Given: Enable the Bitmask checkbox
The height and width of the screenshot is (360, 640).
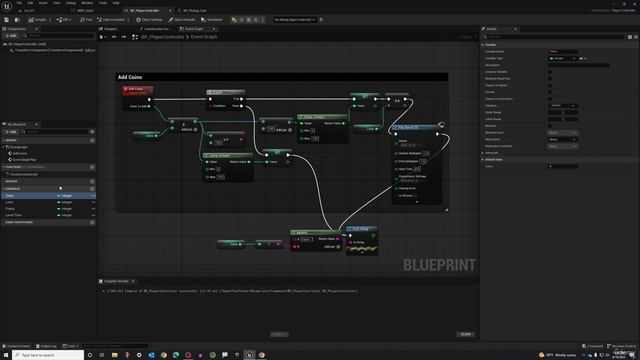Looking at the screenshot, I should click(550, 126).
